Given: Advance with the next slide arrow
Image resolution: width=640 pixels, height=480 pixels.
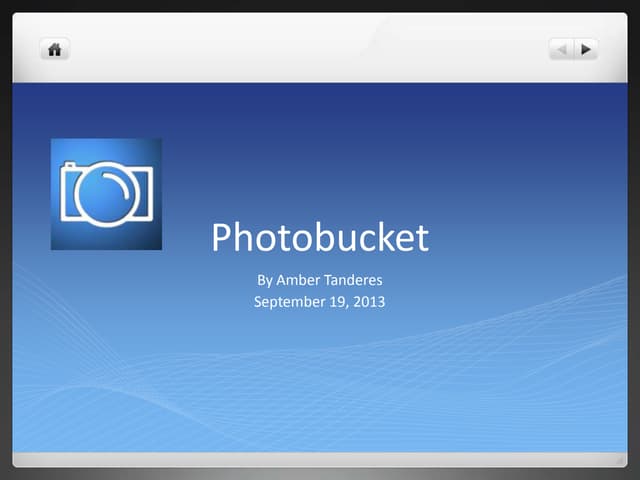Looking at the screenshot, I should 586,48.
